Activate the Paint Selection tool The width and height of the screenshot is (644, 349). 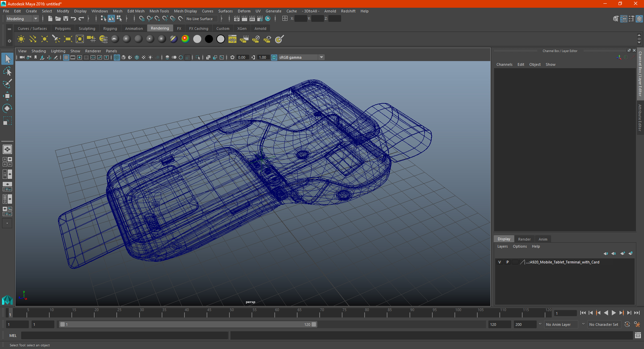(7, 84)
